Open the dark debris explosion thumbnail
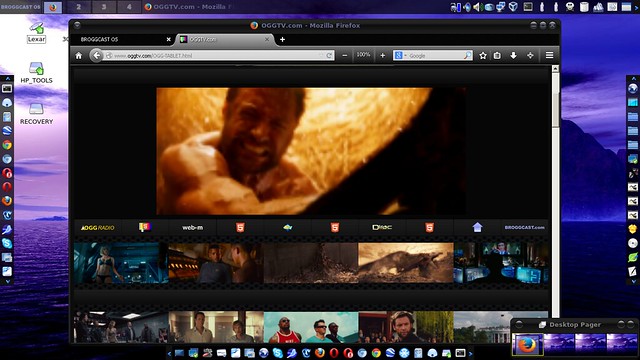The width and height of the screenshot is (640, 360). [x=311, y=263]
